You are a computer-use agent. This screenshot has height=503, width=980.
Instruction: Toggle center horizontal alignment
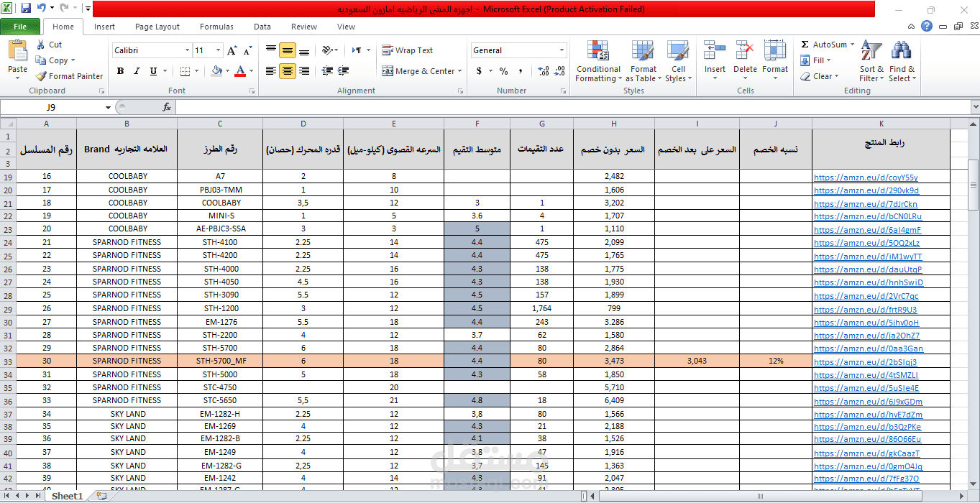(x=287, y=71)
